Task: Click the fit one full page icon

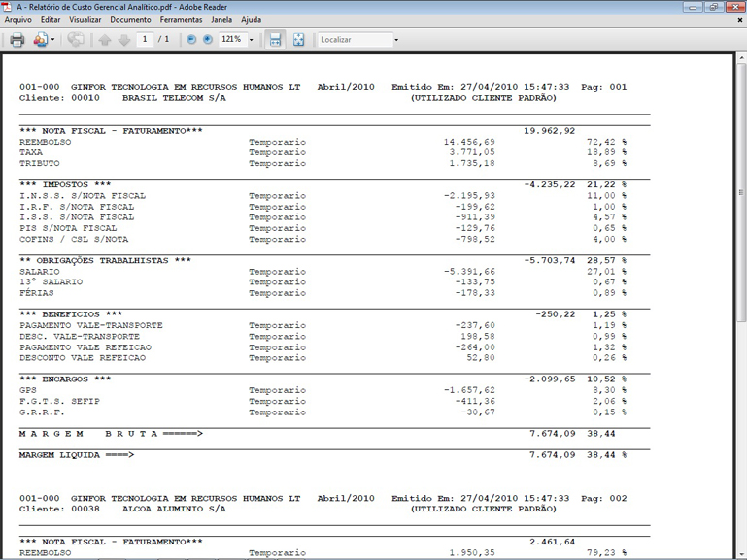Action: tap(299, 40)
